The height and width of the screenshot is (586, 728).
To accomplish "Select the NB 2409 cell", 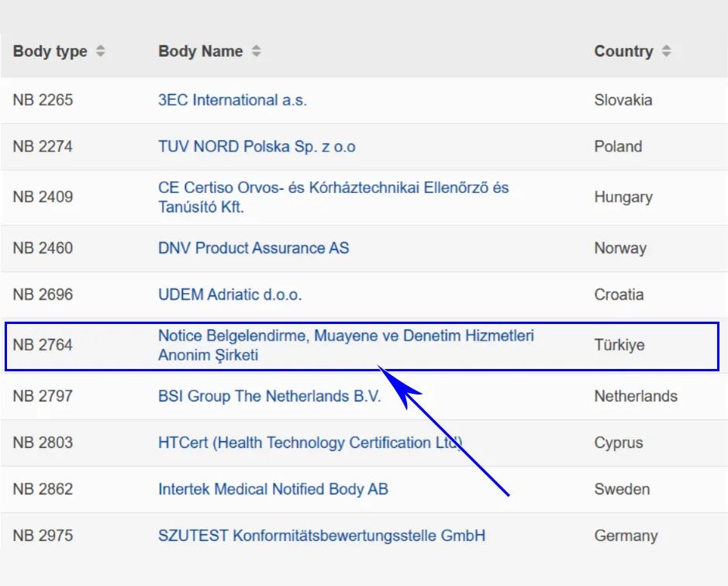I will [x=43, y=197].
